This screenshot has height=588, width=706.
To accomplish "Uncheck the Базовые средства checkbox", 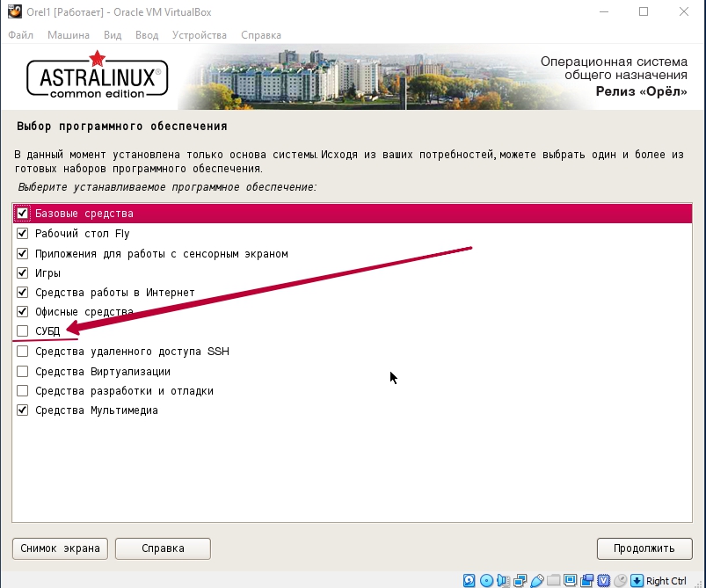I will click(x=22, y=213).
